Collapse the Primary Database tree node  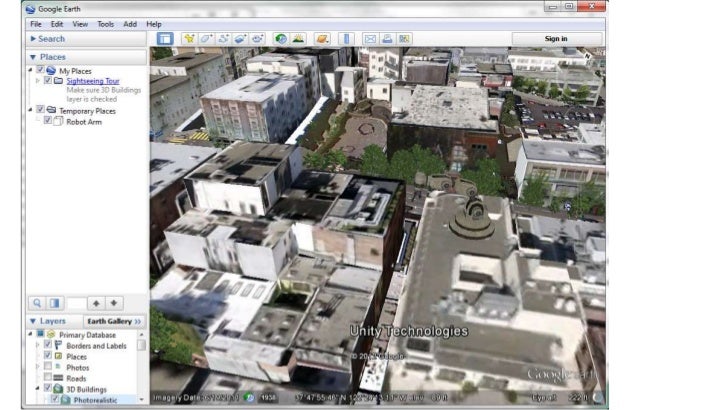click(31, 334)
